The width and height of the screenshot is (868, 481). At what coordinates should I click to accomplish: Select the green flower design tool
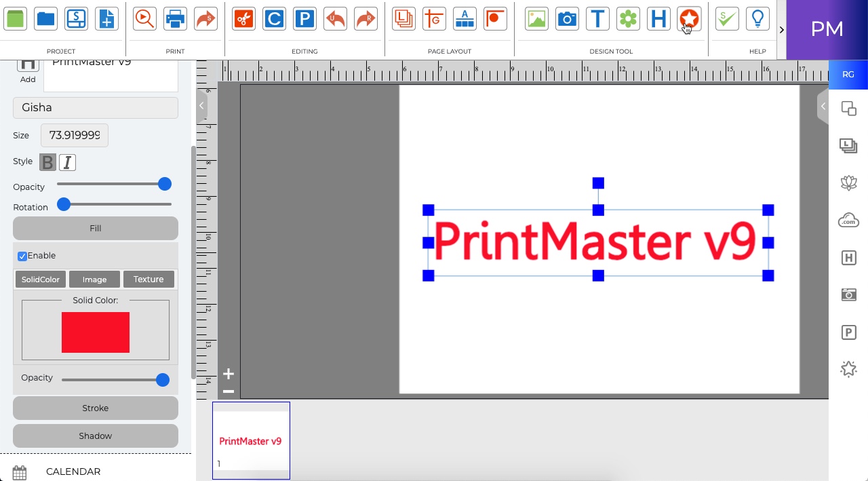[x=628, y=19]
